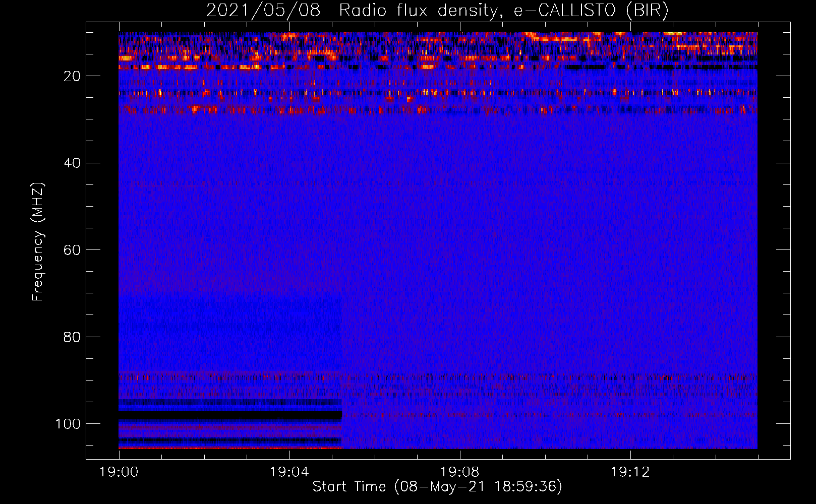Click the '19:04' time axis label
The width and height of the screenshot is (816, 504).
pos(289,472)
